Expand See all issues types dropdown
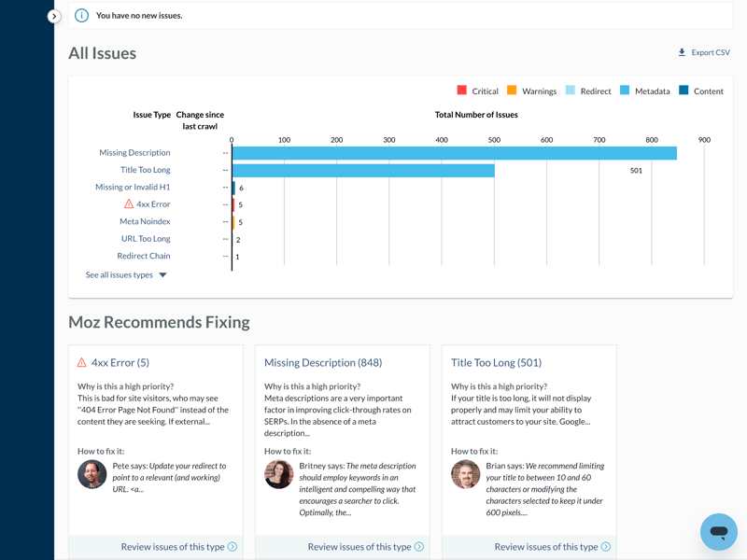Image resolution: width=747 pixels, height=560 pixels. [x=126, y=275]
